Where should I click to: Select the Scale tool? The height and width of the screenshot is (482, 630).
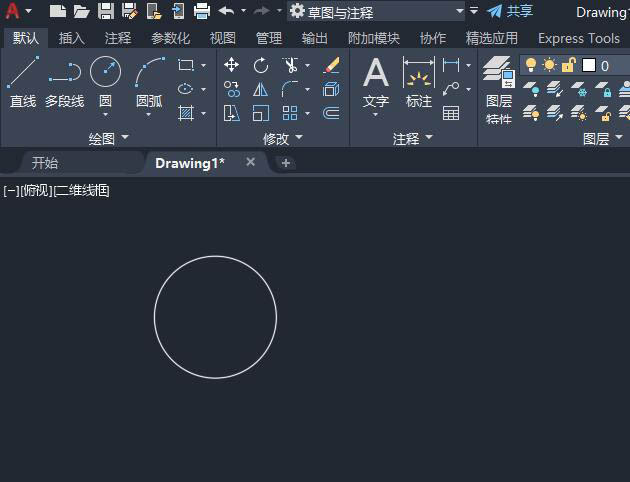coord(261,113)
